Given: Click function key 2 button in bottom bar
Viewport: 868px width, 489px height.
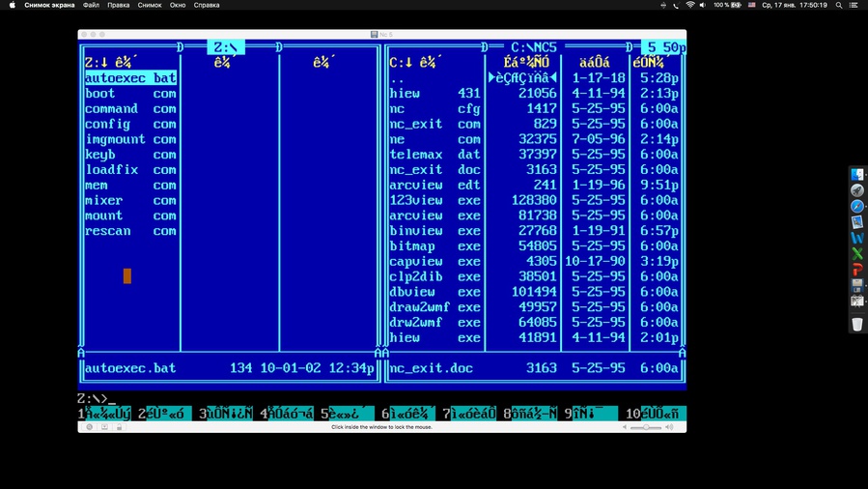Looking at the screenshot, I should (165, 413).
